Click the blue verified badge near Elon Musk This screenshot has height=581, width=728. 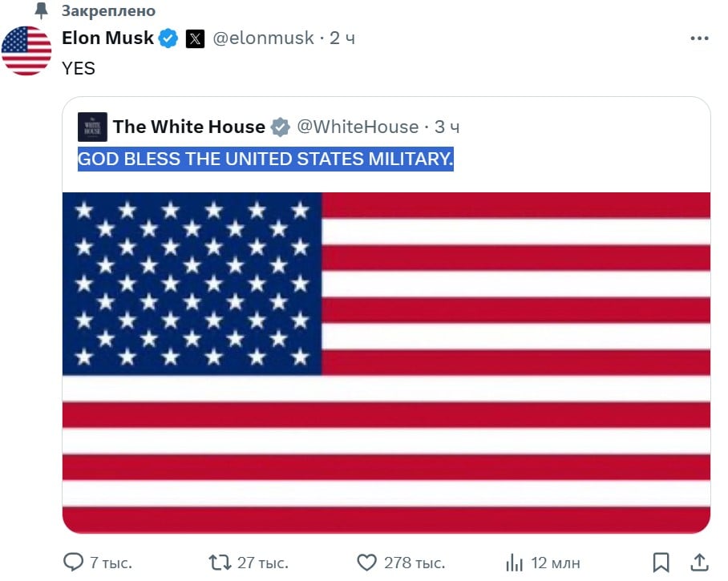[x=168, y=38]
